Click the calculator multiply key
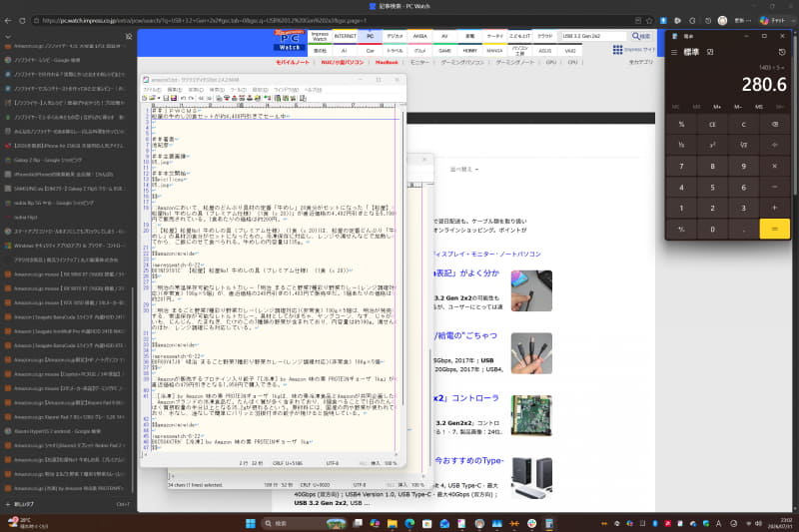Viewport: 799px width, 532px height. pyautogui.click(x=775, y=166)
